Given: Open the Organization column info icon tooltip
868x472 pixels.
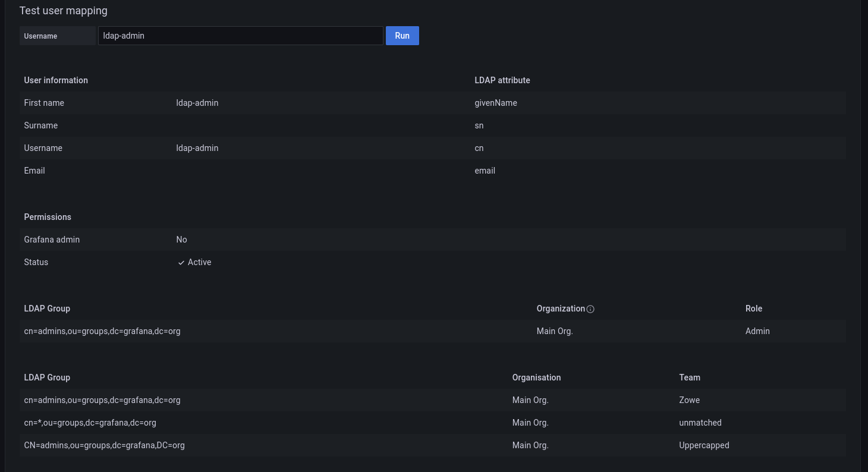Looking at the screenshot, I should (590, 309).
